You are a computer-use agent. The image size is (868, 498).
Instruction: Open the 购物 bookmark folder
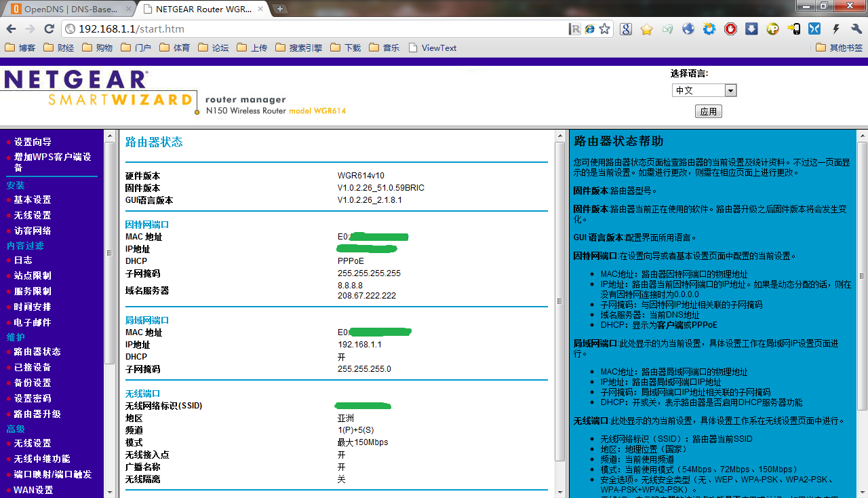point(98,48)
